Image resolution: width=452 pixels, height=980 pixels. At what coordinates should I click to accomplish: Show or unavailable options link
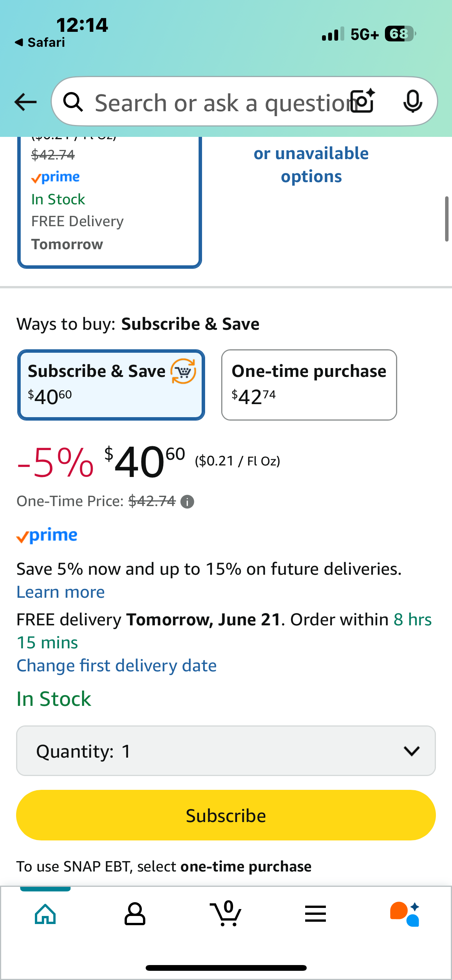point(311,165)
